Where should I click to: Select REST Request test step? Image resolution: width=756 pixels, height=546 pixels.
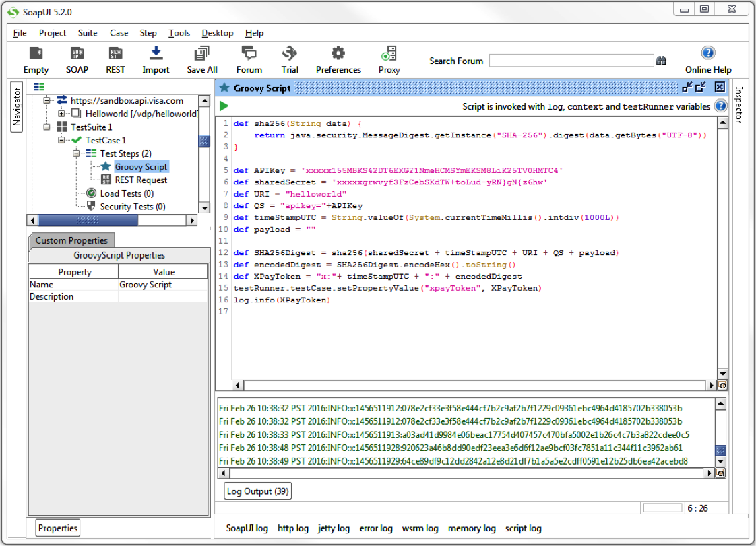point(141,180)
